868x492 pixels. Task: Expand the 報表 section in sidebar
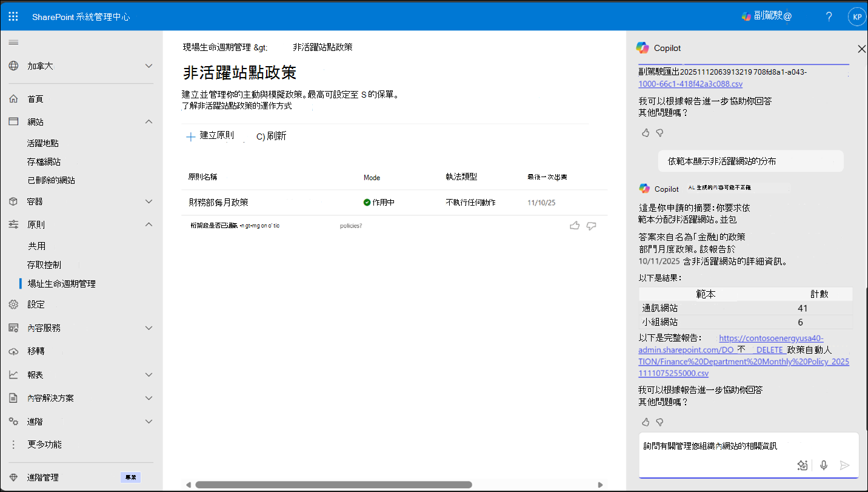[149, 374]
